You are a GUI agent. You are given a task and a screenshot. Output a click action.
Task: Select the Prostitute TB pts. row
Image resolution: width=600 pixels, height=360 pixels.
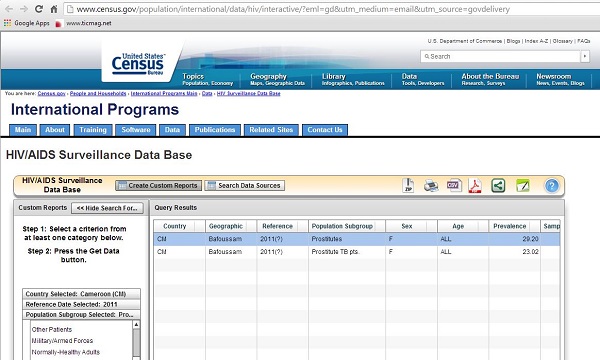click(x=357, y=252)
